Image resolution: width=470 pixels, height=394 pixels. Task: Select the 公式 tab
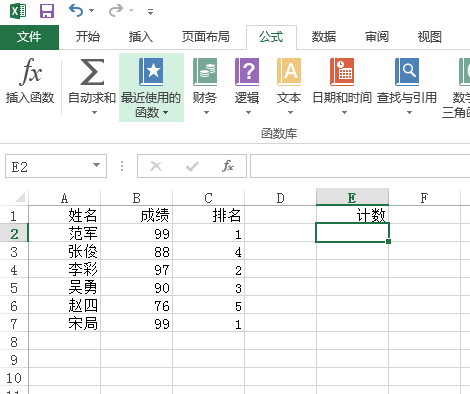(271, 37)
